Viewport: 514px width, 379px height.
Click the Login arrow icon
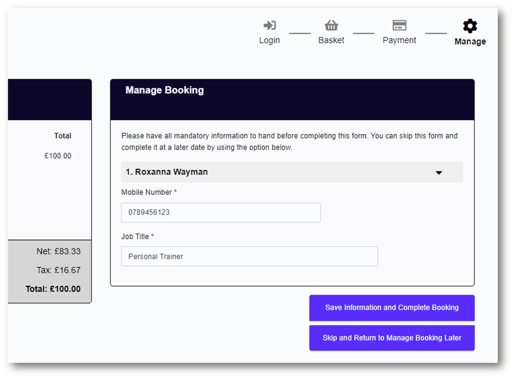pos(269,25)
